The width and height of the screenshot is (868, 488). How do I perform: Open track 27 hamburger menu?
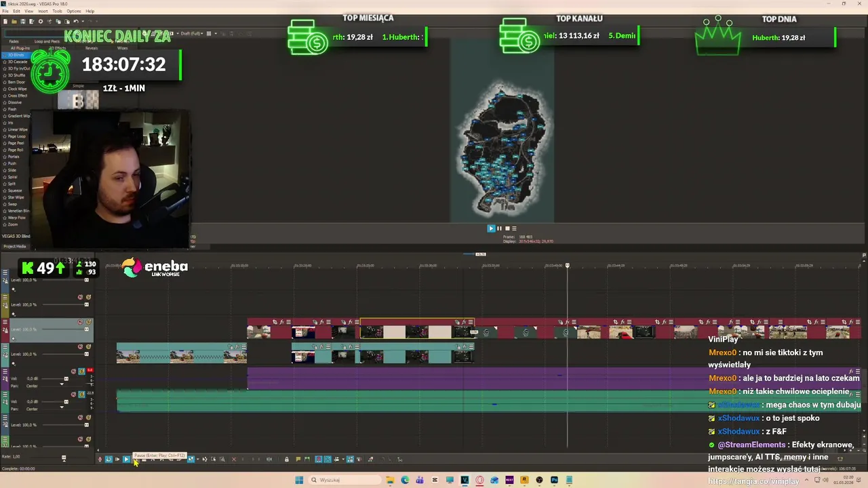(5, 346)
